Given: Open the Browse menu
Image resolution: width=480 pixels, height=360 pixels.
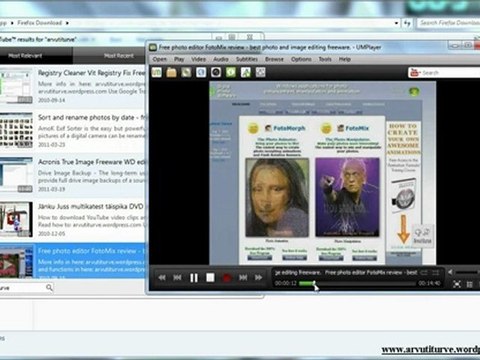Looking at the screenshot, I should (274, 59).
